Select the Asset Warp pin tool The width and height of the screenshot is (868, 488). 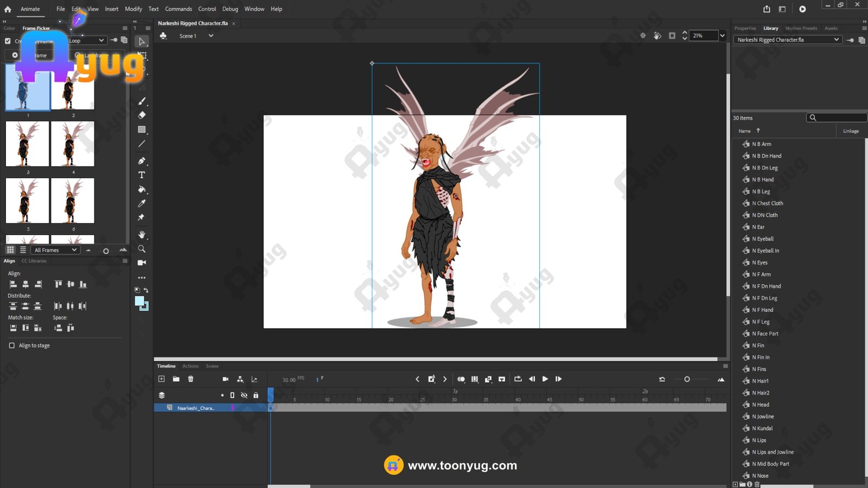tap(142, 217)
